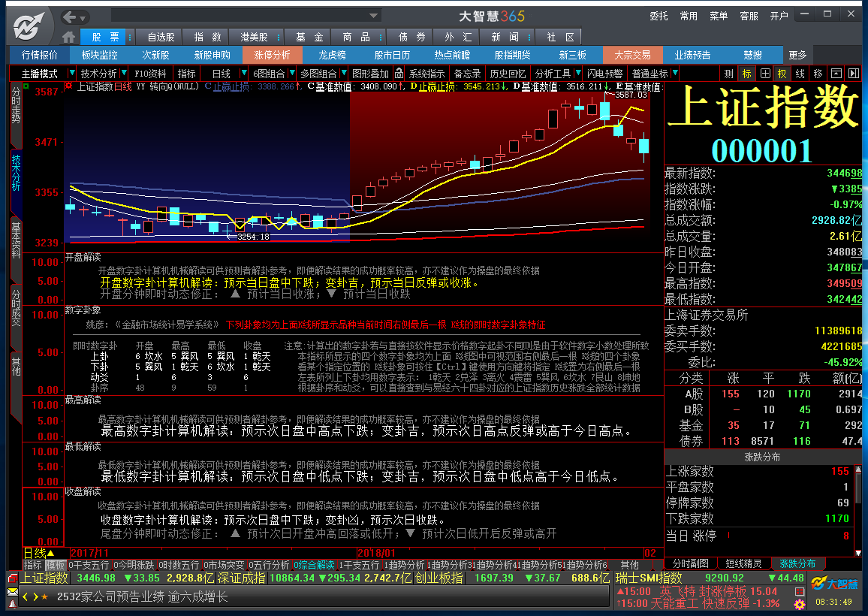The height and width of the screenshot is (616, 868).
Task: Expand the 主播模式 dropdown arrow
Action: tap(71, 73)
